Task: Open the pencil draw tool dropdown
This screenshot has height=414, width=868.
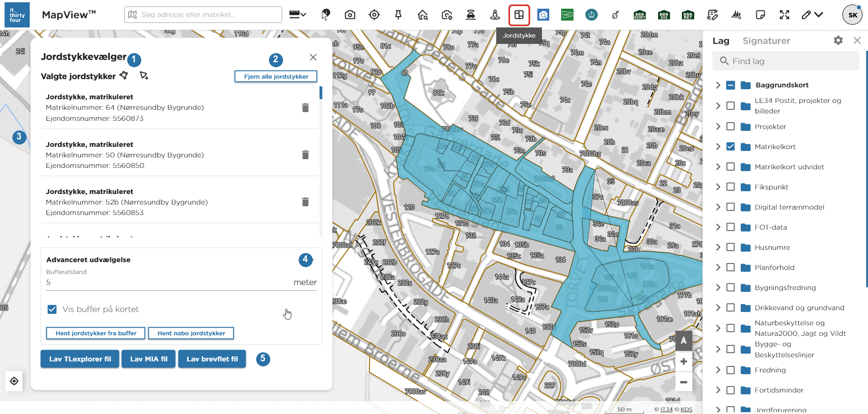Action: [x=812, y=15]
